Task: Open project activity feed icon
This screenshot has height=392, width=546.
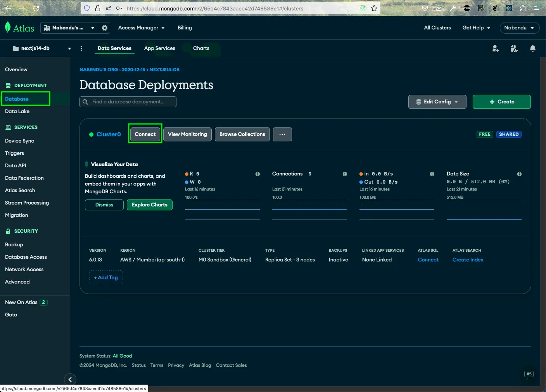Action: click(514, 48)
